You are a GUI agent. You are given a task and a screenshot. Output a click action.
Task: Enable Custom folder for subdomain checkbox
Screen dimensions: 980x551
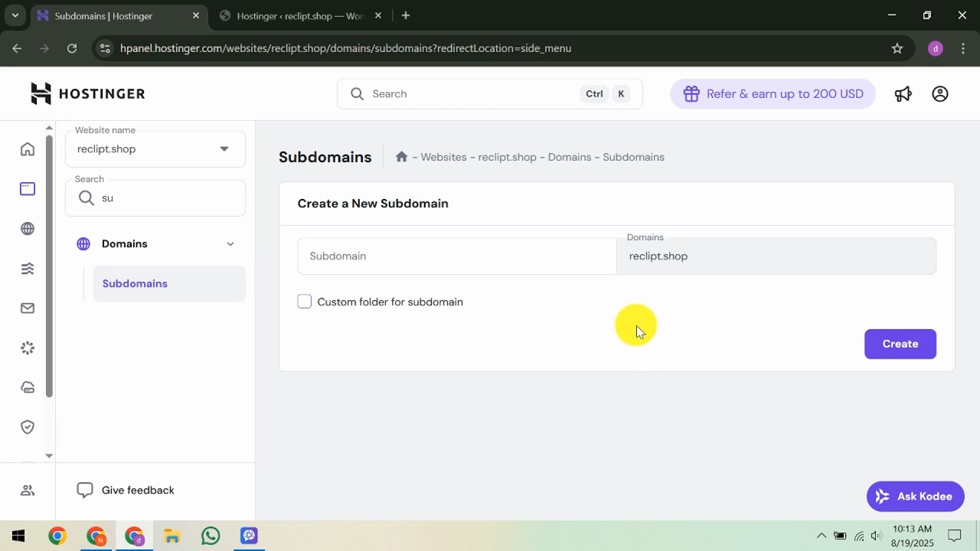pyautogui.click(x=305, y=302)
